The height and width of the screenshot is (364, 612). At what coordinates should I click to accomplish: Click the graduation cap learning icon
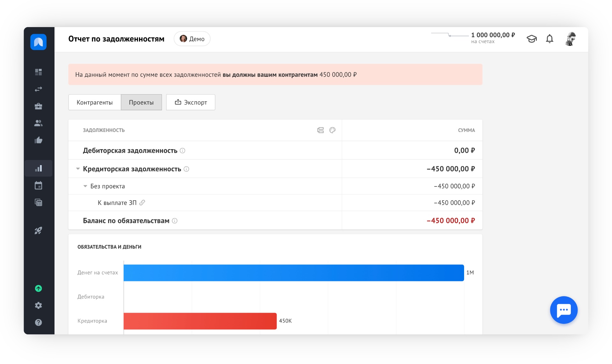click(x=531, y=39)
